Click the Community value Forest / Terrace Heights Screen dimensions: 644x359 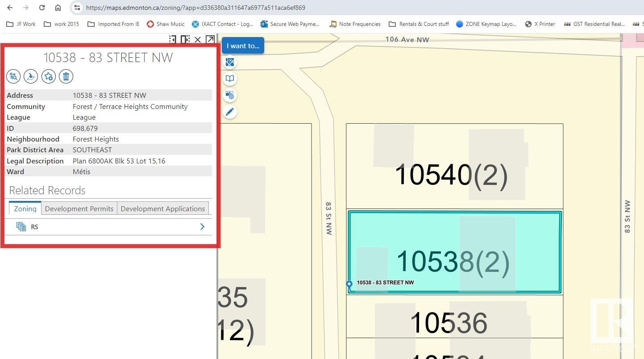click(x=130, y=112)
